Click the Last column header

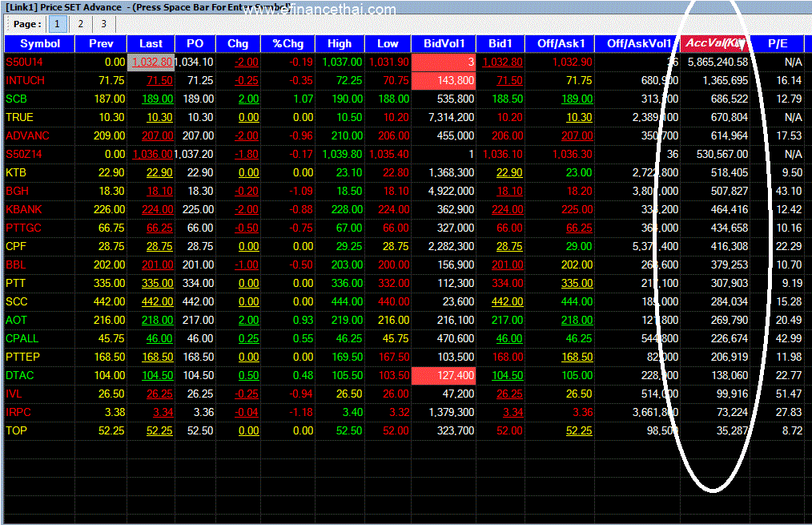[151, 43]
